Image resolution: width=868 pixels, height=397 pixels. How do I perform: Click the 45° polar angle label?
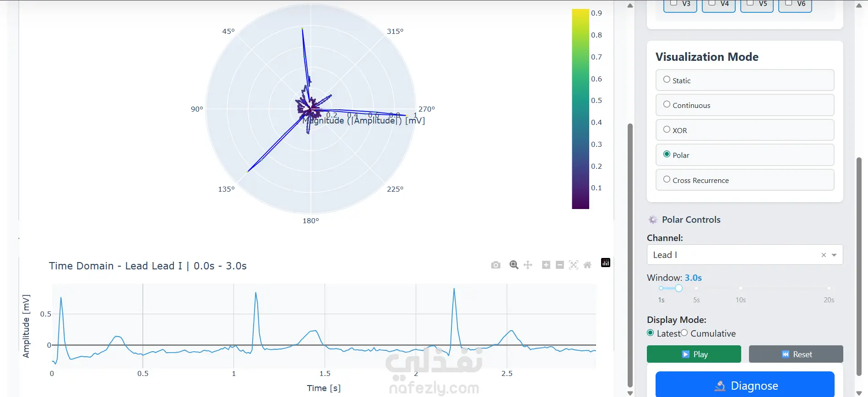click(228, 31)
